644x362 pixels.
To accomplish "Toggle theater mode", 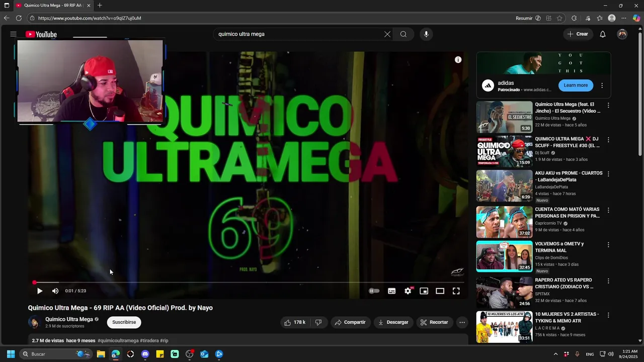I will click(440, 291).
